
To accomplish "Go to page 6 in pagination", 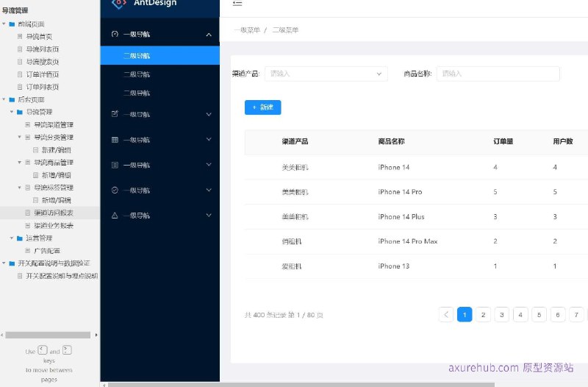I will point(558,315).
